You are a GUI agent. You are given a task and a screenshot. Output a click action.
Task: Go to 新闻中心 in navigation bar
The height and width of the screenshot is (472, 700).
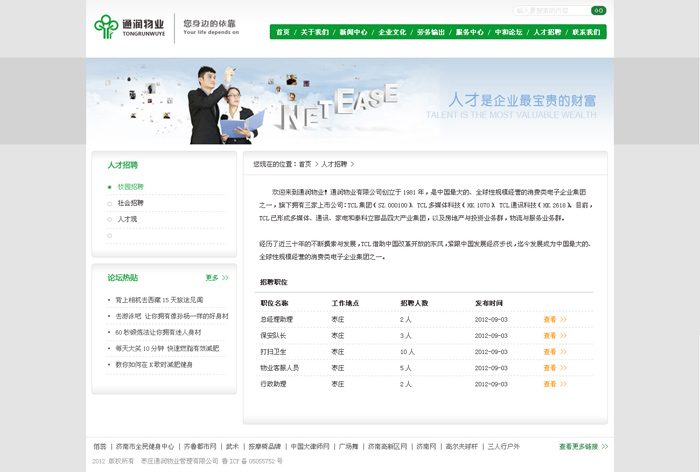click(353, 32)
